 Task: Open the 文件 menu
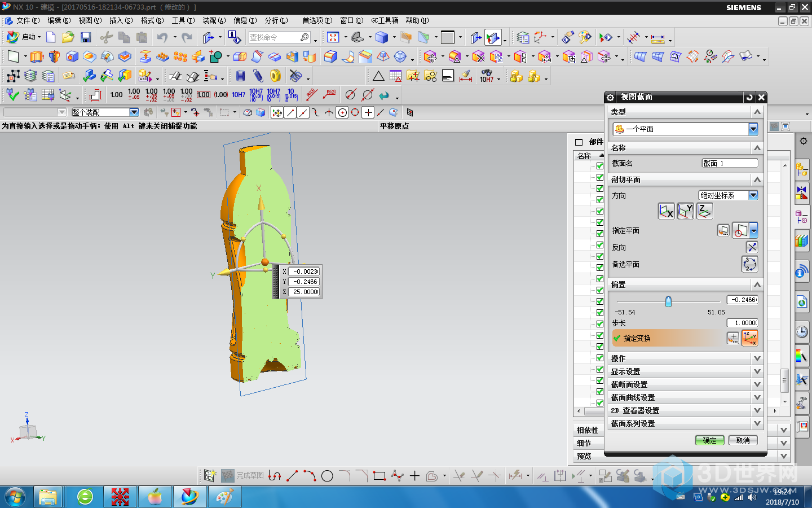tap(28, 20)
